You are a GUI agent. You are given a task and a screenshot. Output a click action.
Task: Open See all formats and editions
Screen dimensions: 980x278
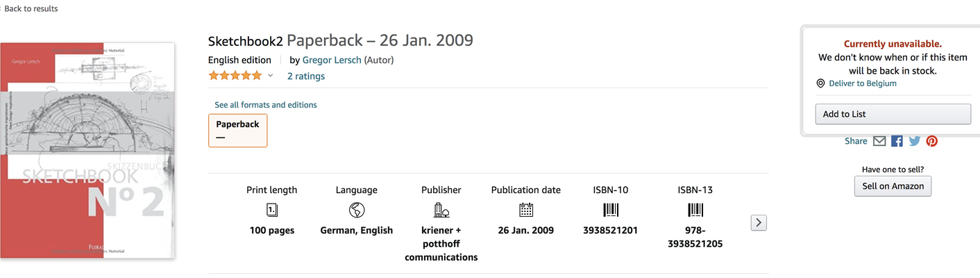(266, 105)
